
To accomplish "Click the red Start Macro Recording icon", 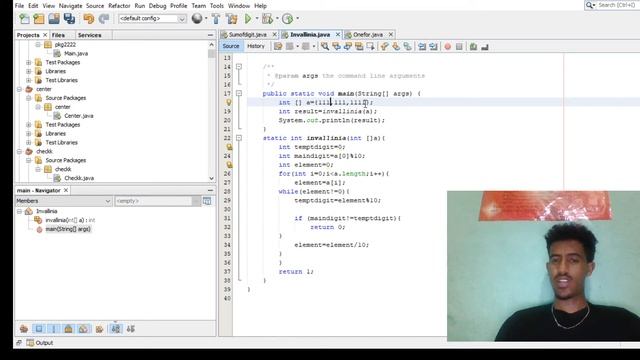I will click(448, 47).
